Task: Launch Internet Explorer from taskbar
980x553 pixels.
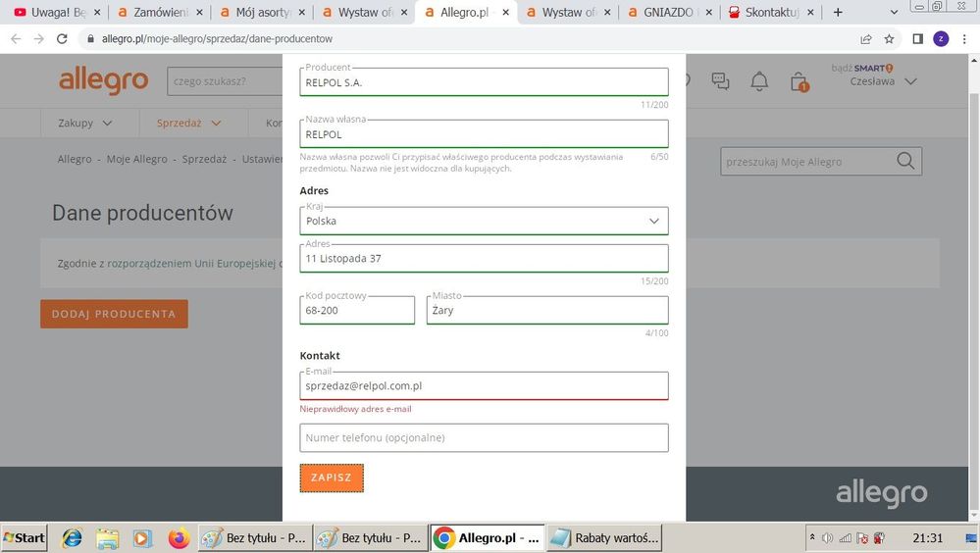Action: click(x=72, y=537)
